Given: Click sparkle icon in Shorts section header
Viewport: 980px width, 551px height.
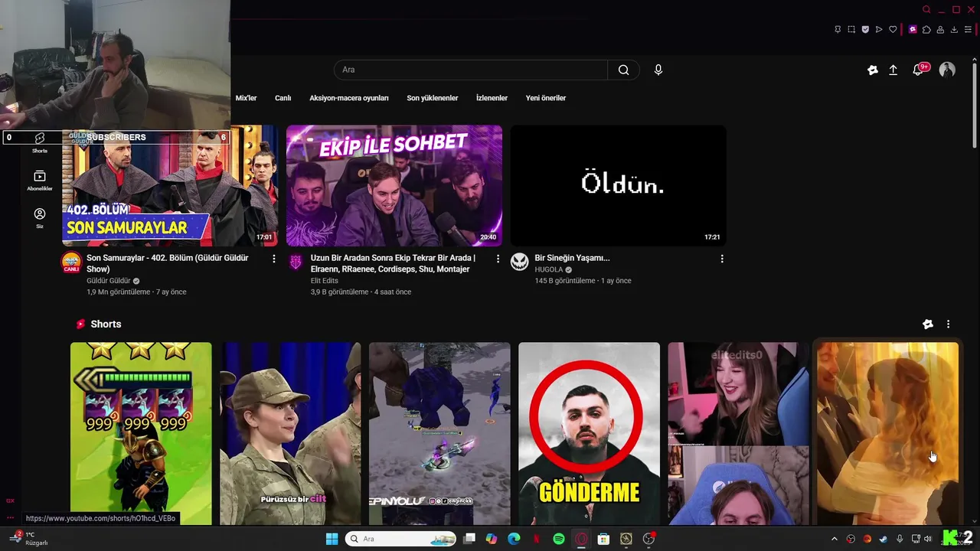Looking at the screenshot, I should (928, 324).
